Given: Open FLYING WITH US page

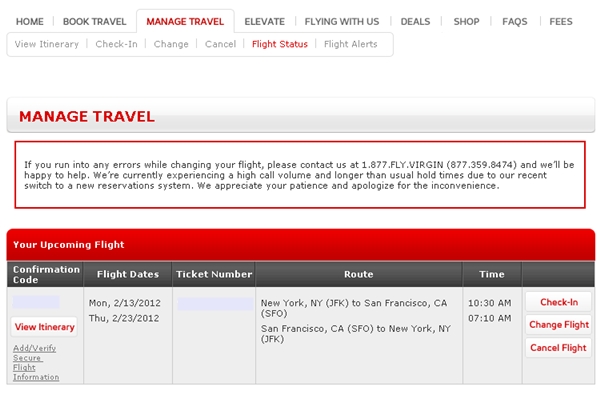Looking at the screenshot, I should (342, 22).
